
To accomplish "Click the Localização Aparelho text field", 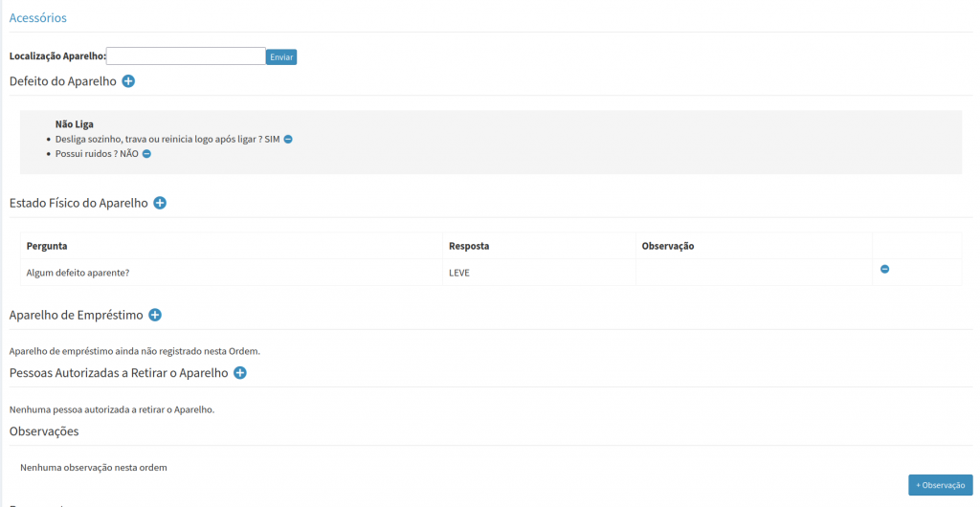I will [186, 56].
